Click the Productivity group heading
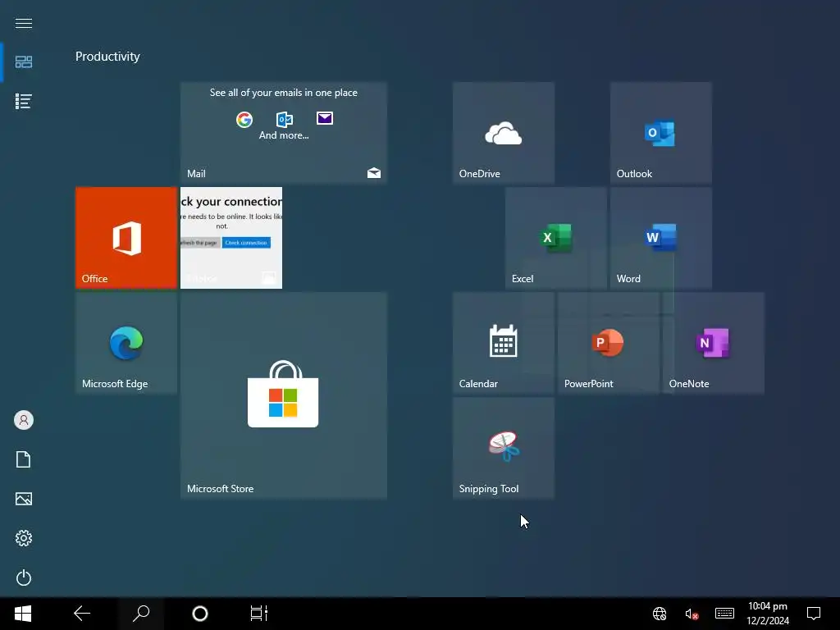The image size is (840, 630). [x=107, y=57]
